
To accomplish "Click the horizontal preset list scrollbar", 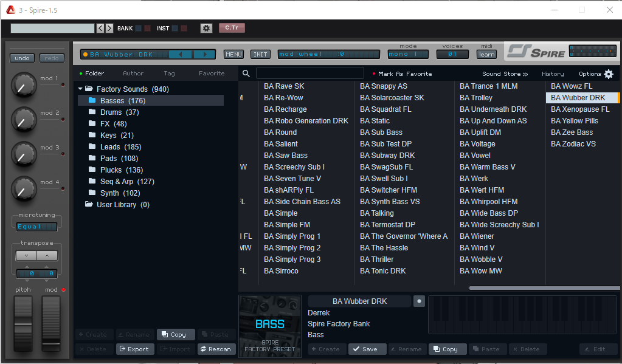I will [544, 288].
